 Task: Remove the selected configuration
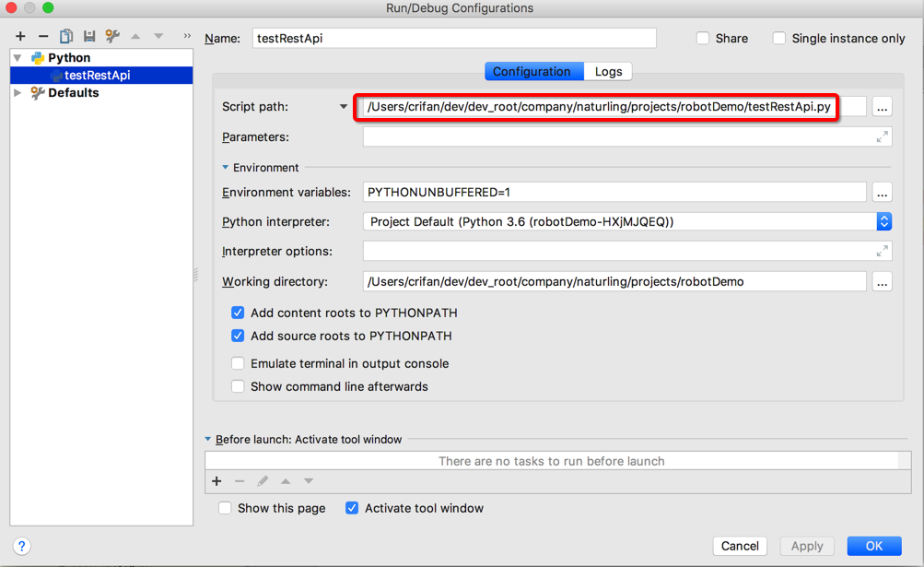tap(43, 37)
